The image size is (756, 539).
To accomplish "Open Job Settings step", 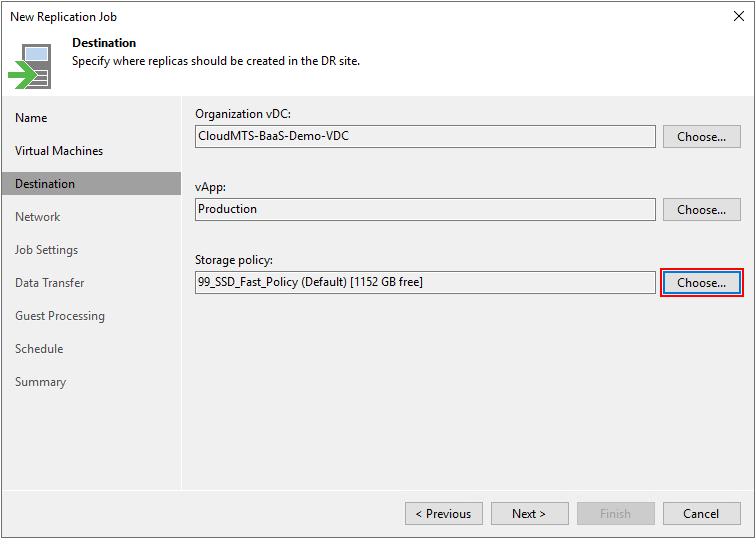I will (46, 250).
